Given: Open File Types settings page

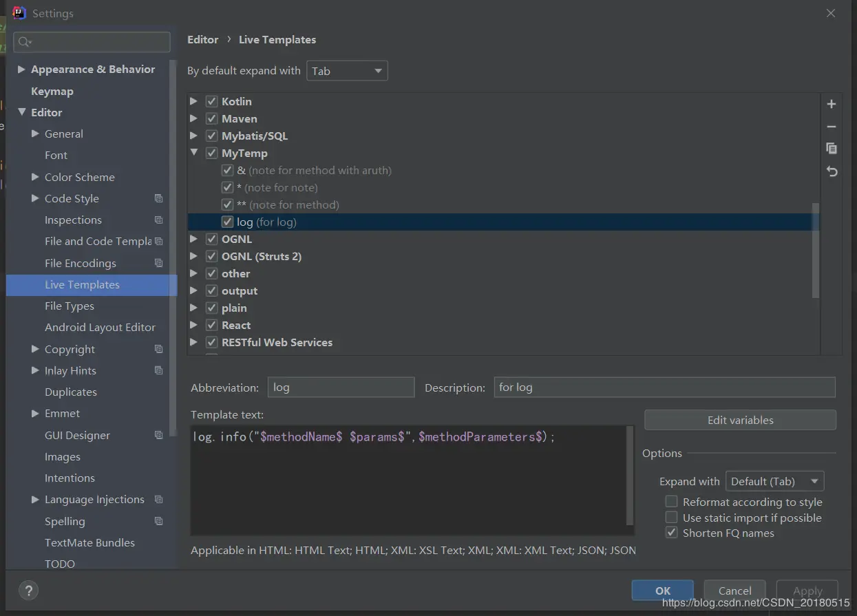Looking at the screenshot, I should 70,306.
